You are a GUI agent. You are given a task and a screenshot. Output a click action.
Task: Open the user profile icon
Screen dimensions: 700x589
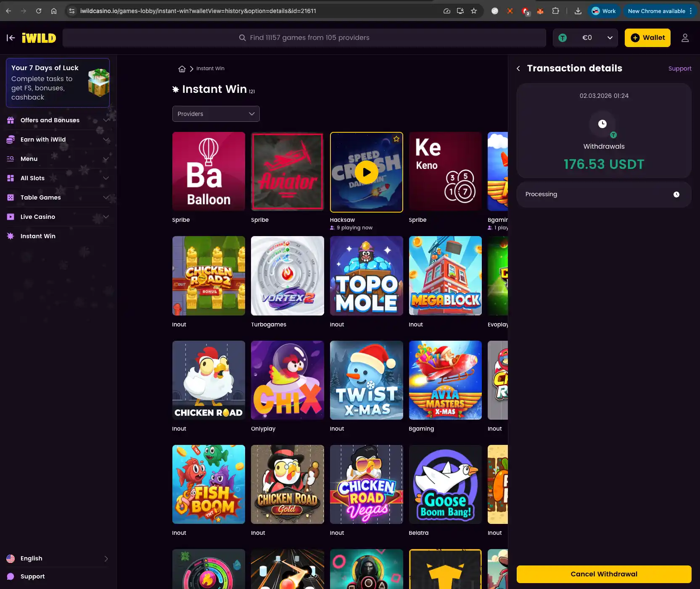pos(685,38)
